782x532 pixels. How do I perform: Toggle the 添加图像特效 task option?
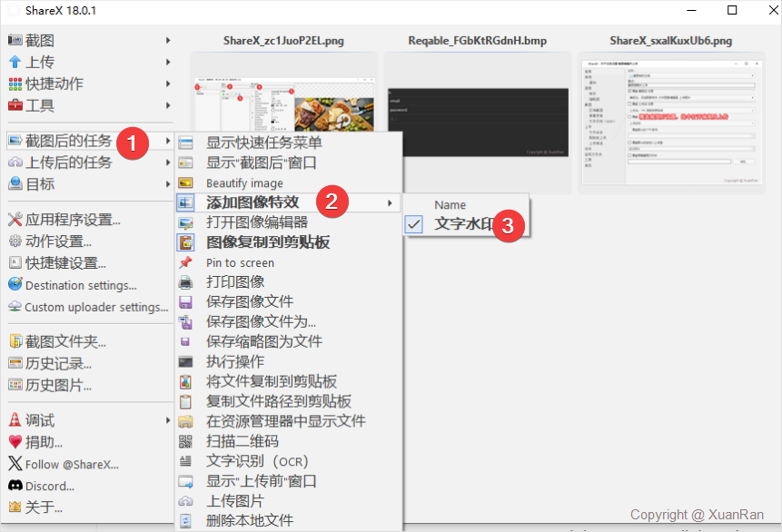tap(258, 202)
